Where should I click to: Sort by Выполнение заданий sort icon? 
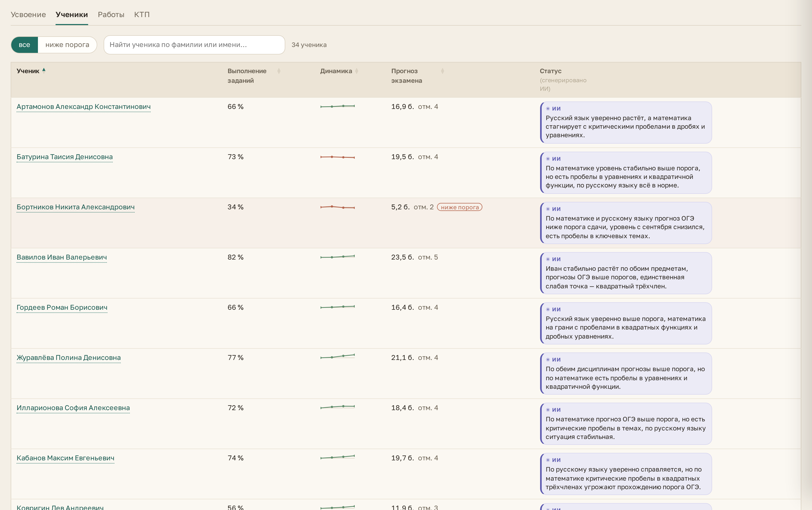click(279, 71)
